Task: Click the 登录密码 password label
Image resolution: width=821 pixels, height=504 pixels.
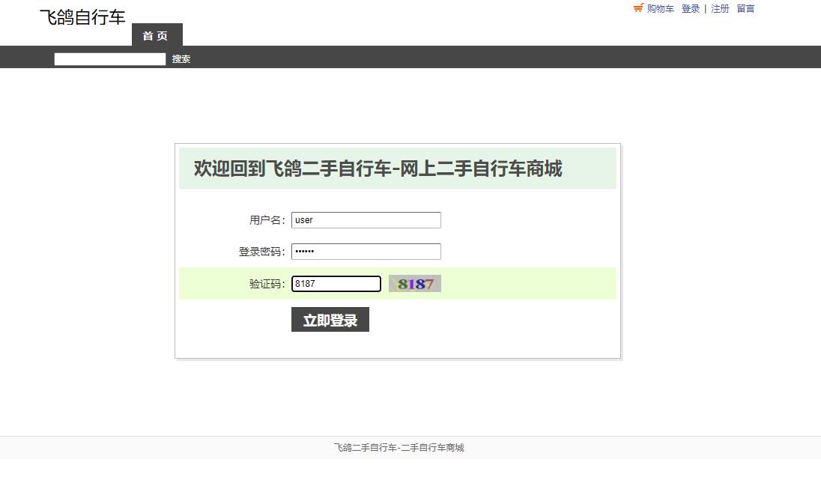Action: [261, 251]
